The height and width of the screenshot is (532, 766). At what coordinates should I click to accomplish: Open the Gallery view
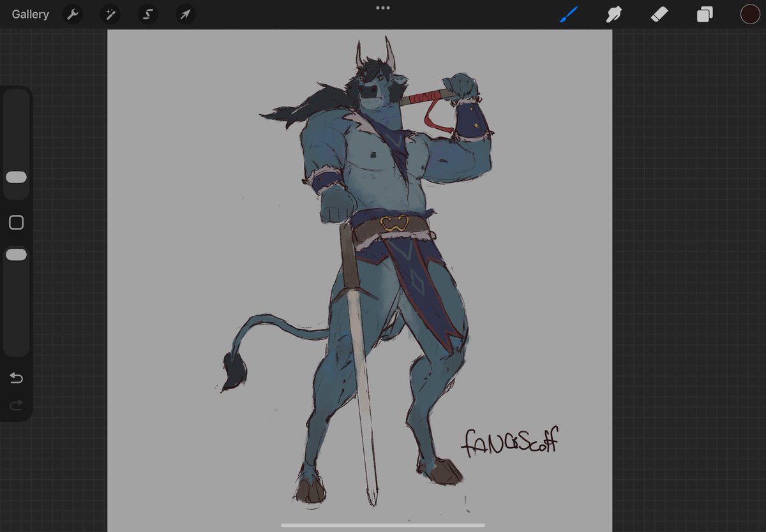pos(30,14)
